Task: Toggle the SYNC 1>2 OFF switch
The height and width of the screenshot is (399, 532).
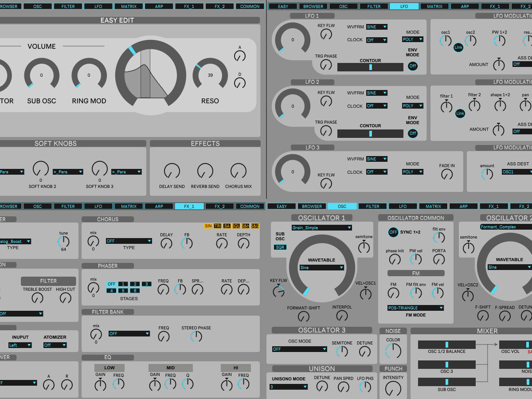Action: (x=393, y=232)
